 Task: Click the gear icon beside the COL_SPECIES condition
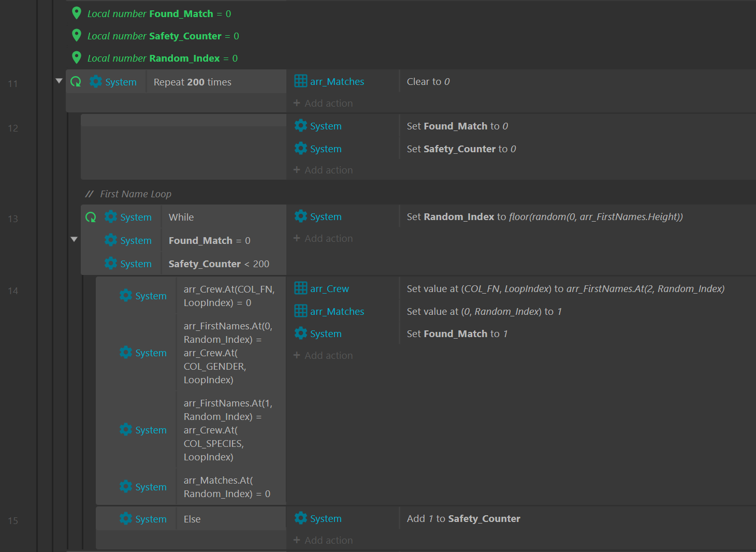126,430
